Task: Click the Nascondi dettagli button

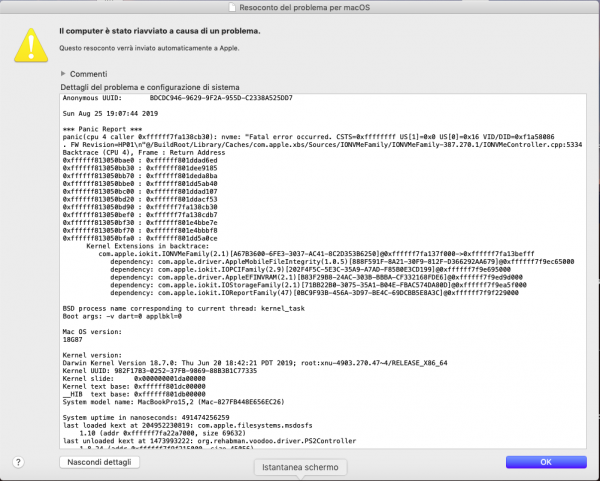Action: pyautogui.click(x=99, y=462)
